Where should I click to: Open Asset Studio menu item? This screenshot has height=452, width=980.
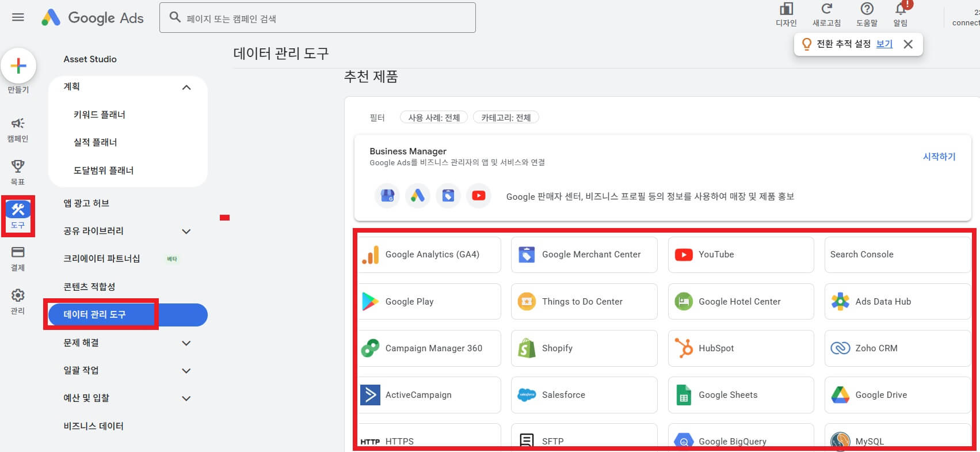tap(90, 59)
